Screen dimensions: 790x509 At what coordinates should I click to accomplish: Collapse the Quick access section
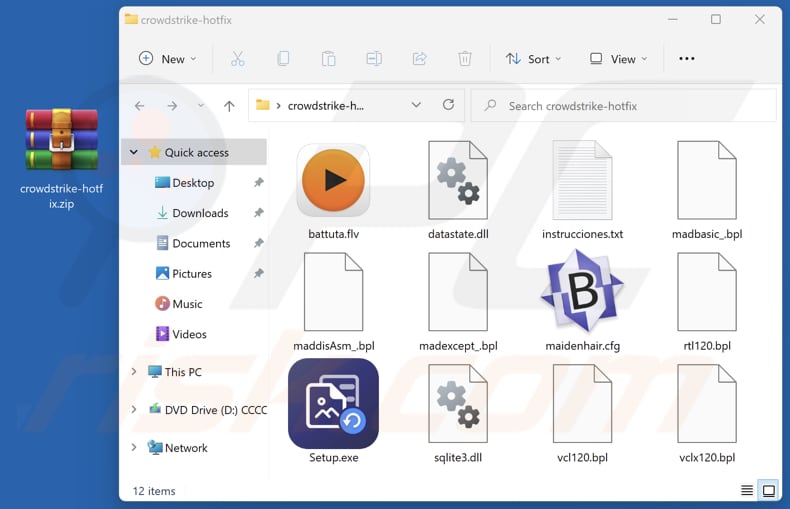point(134,152)
